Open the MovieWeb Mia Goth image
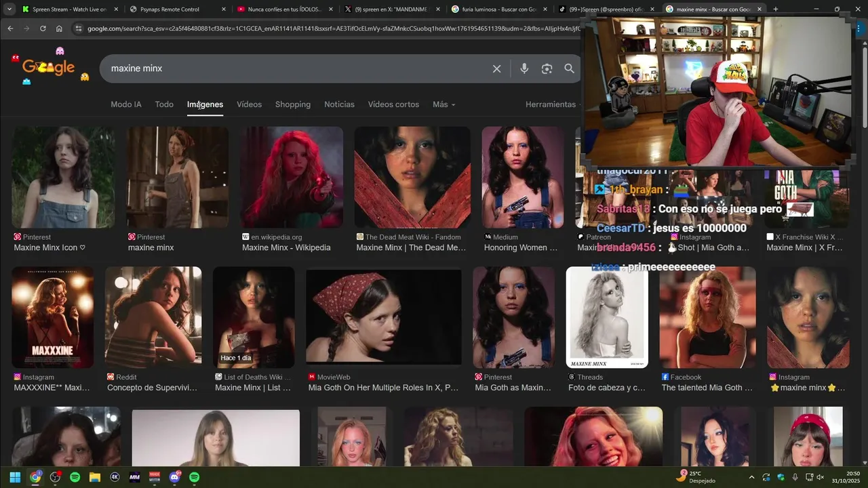Image resolution: width=868 pixels, height=488 pixels. (x=384, y=316)
